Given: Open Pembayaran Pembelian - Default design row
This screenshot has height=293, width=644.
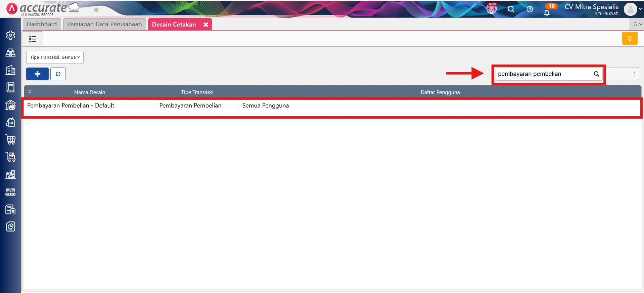Looking at the screenshot, I should 332,106.
